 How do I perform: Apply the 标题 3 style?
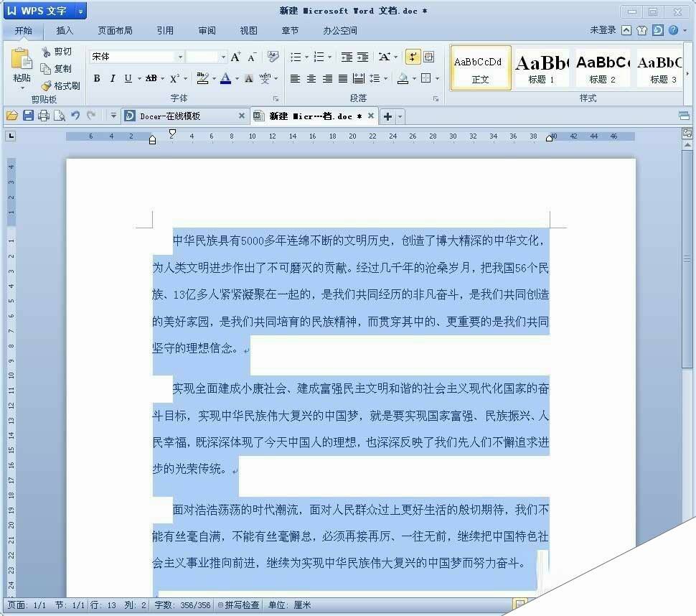[x=659, y=68]
